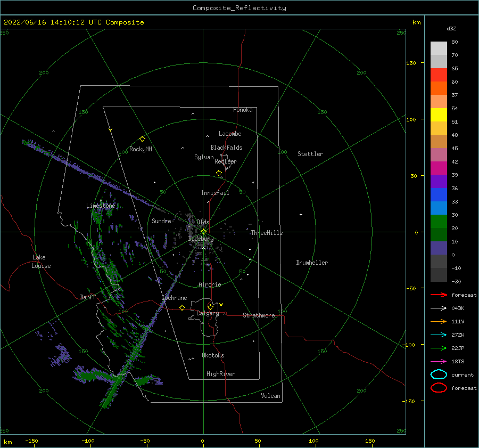This screenshot has width=479, height=448.
Task: Click the Ponoka label
Action: coord(243,110)
